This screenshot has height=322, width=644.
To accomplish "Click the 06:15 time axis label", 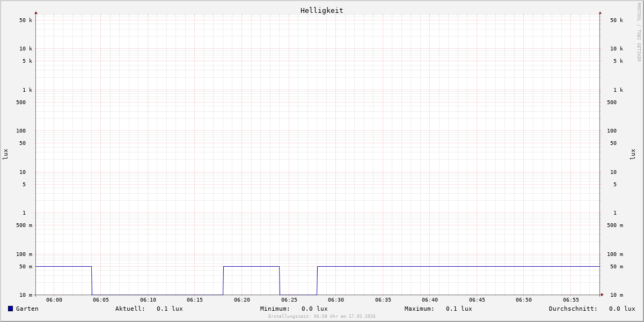I will [195, 300].
